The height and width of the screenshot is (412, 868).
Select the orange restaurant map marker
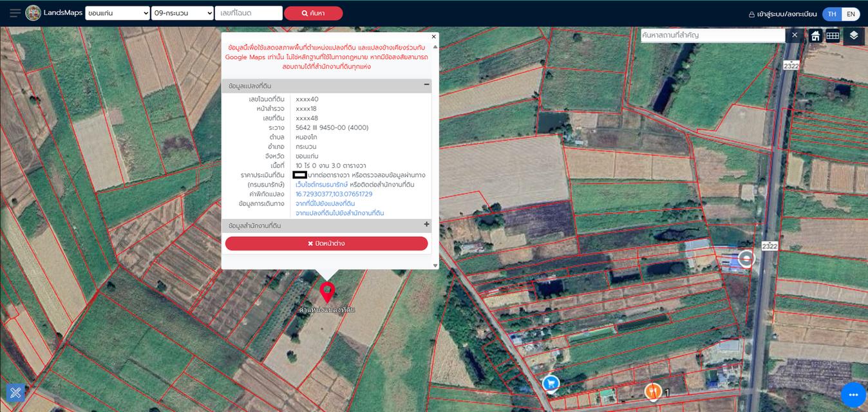[652, 390]
